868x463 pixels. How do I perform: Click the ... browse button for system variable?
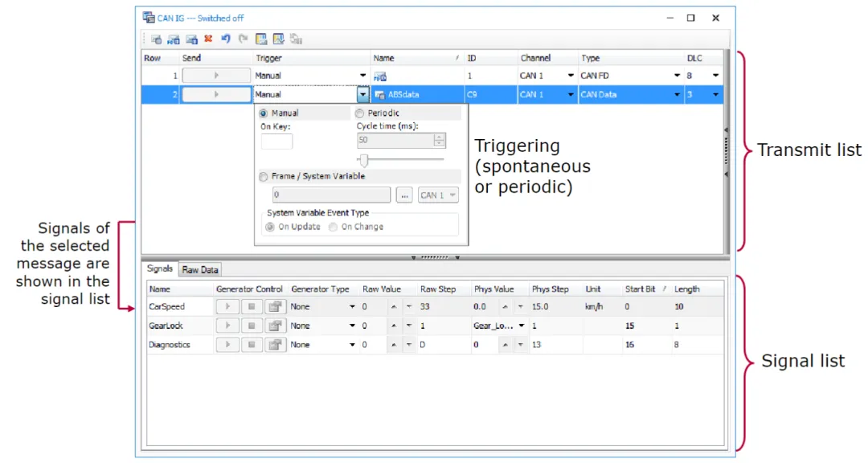(x=404, y=195)
